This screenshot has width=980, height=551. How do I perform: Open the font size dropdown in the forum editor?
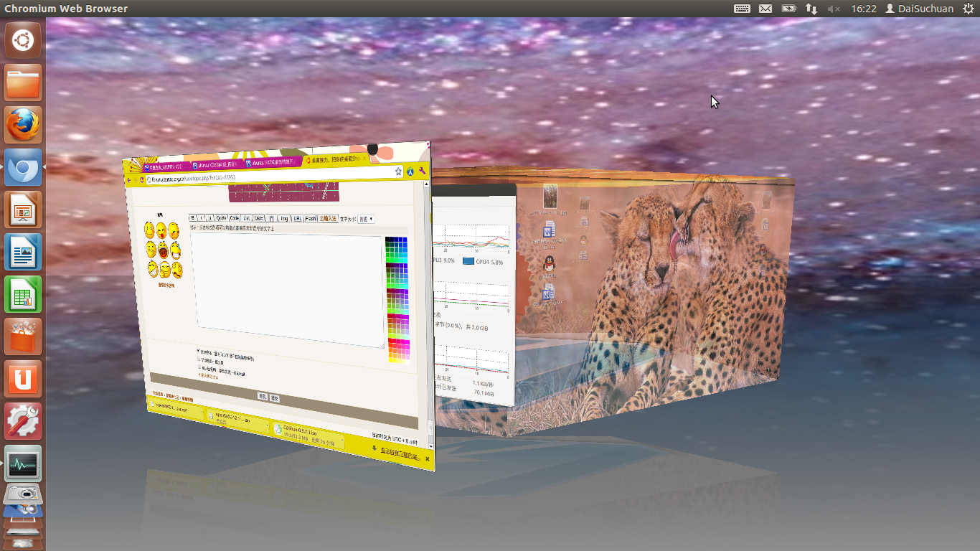coord(366,219)
